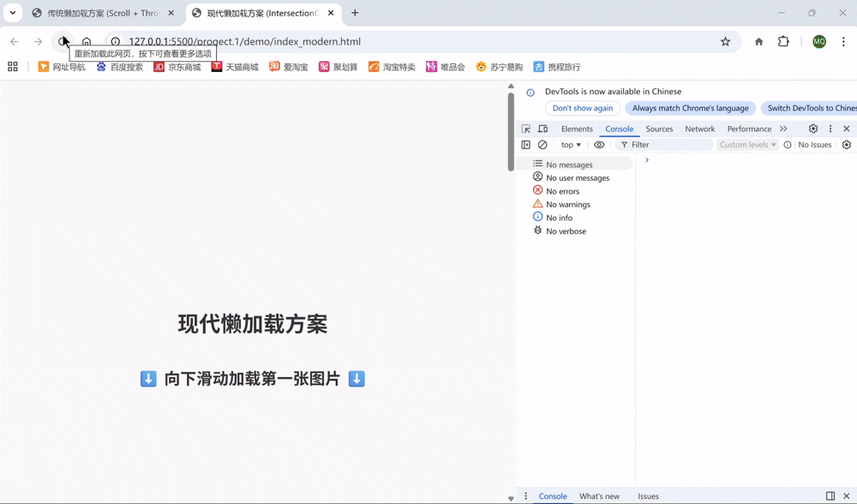Viewport: 857px width, 504px height.
Task: Open the top frame context dropdown
Action: pos(570,145)
